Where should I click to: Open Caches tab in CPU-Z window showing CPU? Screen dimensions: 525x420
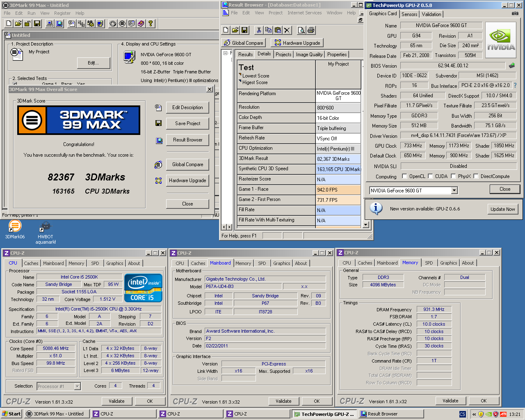pyautogui.click(x=31, y=263)
